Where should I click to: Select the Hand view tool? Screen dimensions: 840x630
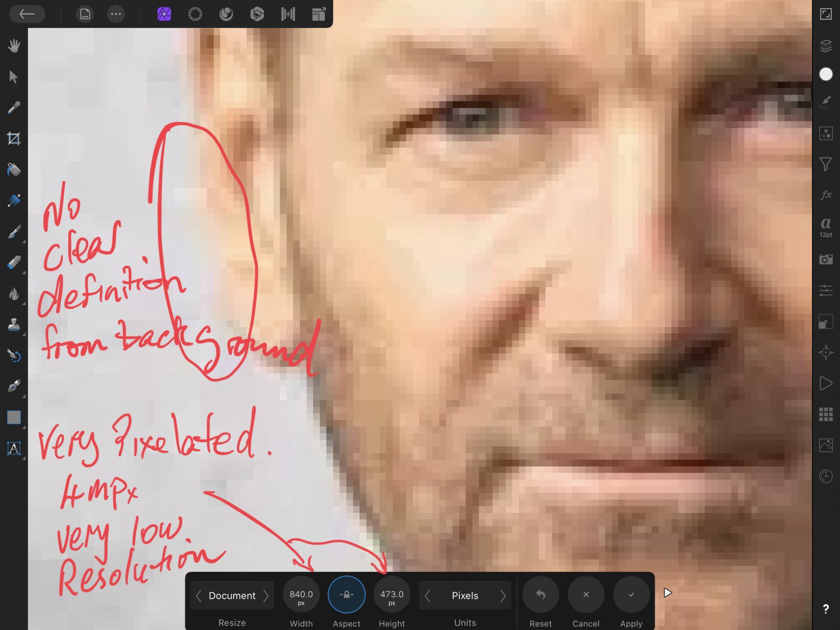coord(14,45)
